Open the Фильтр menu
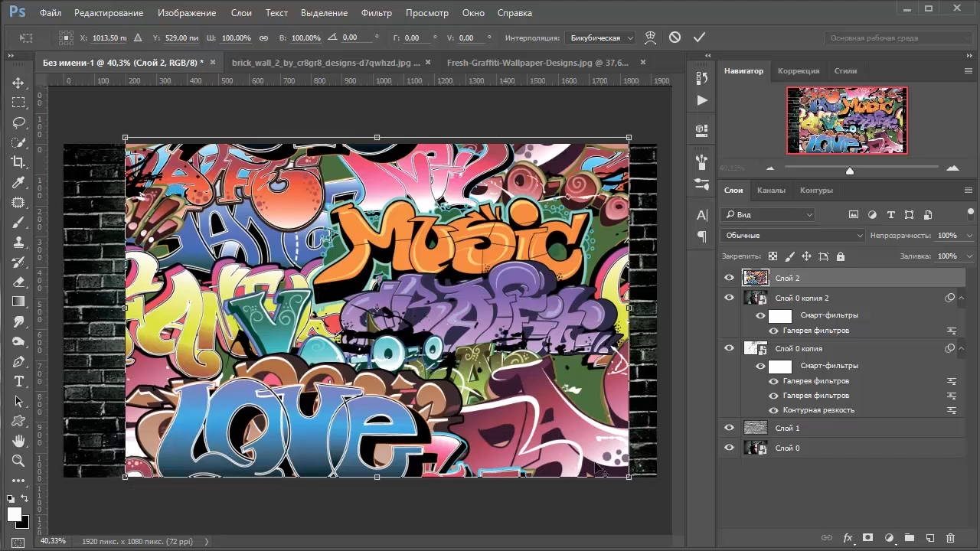Screen dimensions: 980x551 click(376, 13)
